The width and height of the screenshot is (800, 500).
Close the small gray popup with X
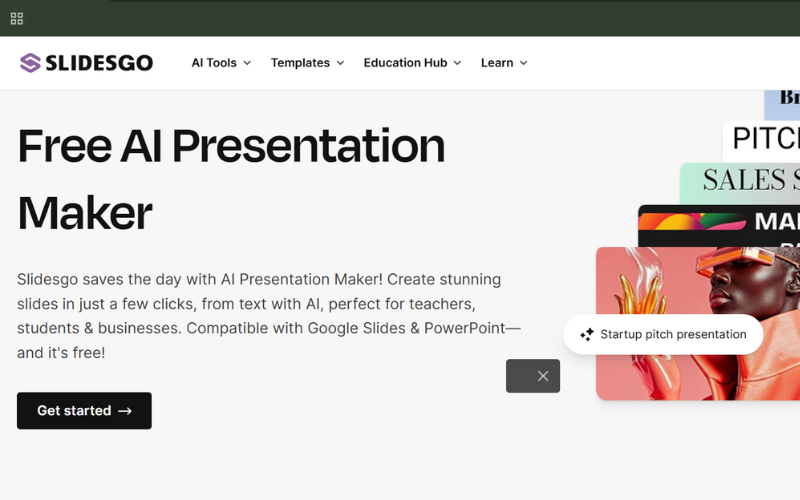(x=543, y=376)
